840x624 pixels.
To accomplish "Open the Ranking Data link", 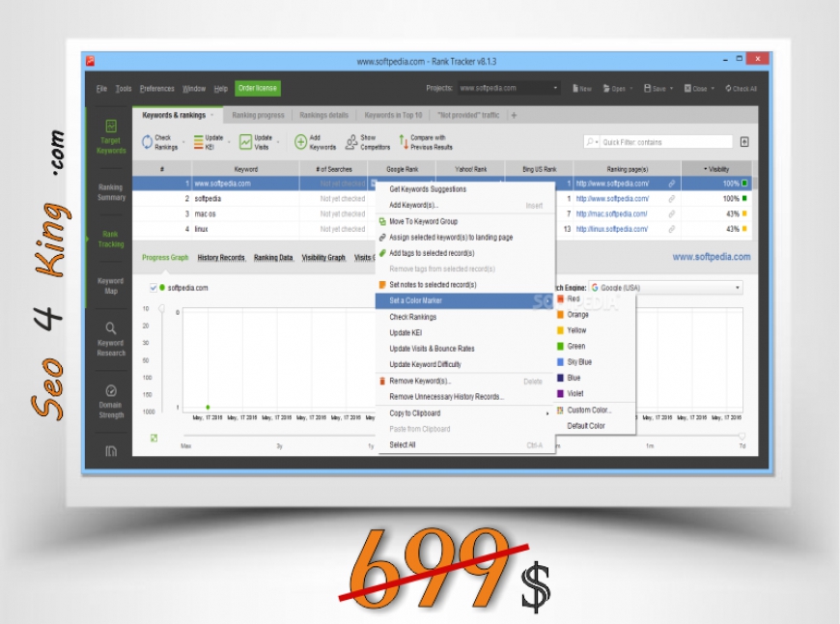I will point(273,258).
